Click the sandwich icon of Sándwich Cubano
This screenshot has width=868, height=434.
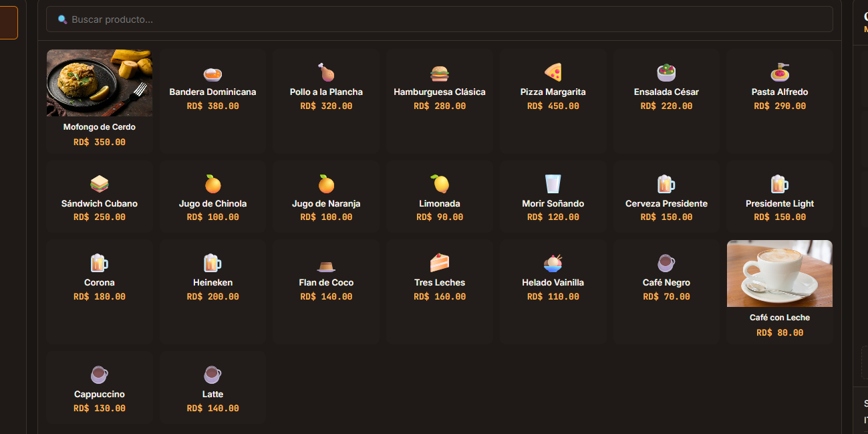pos(100,184)
